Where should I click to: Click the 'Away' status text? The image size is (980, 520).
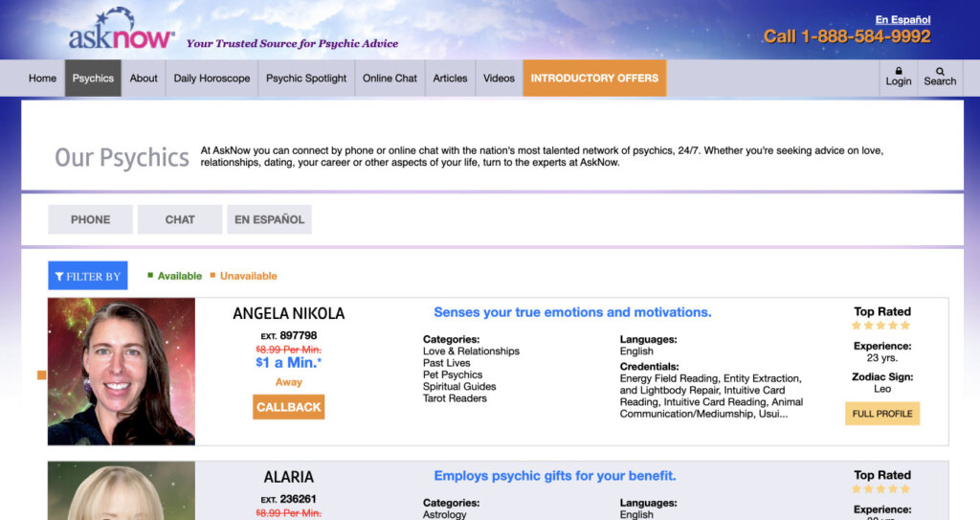point(289,382)
